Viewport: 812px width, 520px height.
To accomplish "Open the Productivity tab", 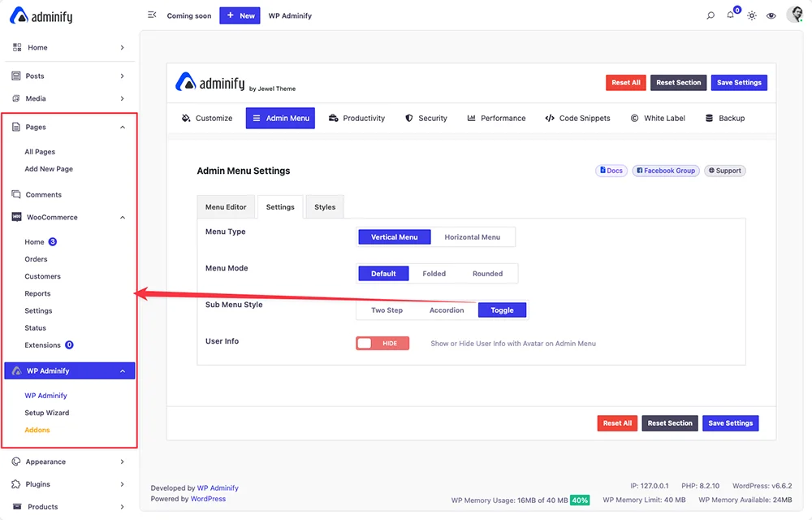I will (x=356, y=118).
